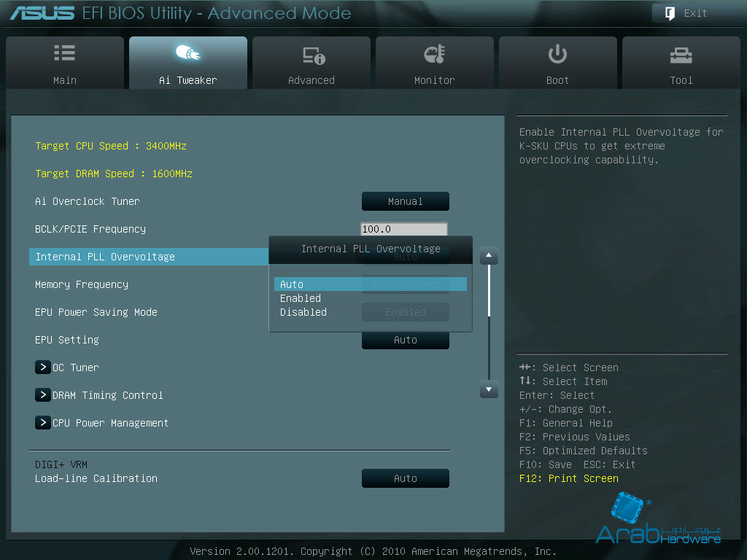Image resolution: width=747 pixels, height=560 pixels.
Task: Click the DRAM Timing Control text
Action: [x=108, y=395]
